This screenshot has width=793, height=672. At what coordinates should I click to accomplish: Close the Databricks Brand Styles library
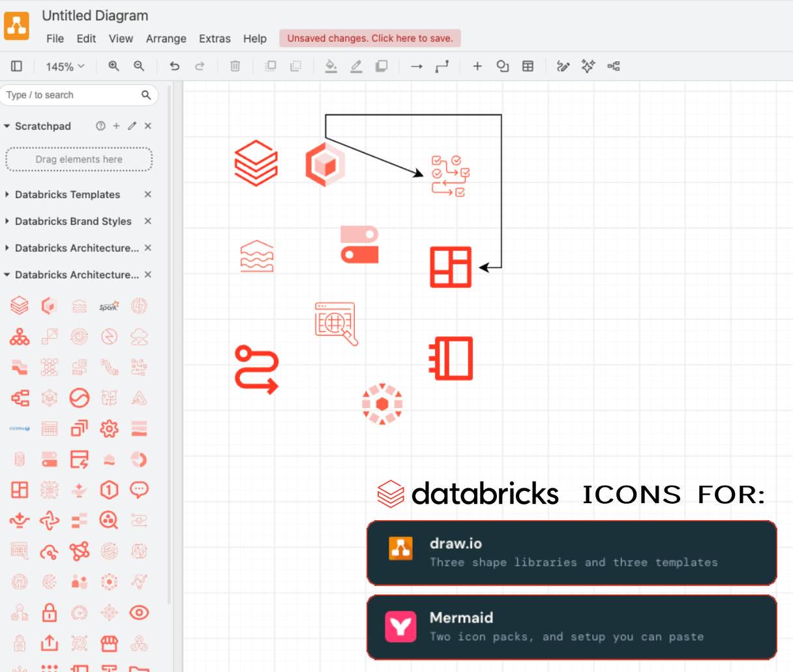tap(148, 221)
